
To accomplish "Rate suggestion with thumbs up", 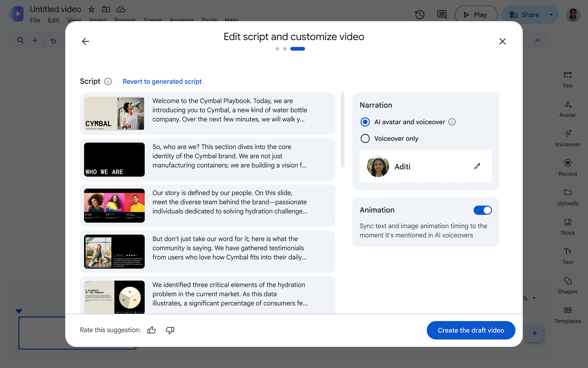I will click(151, 330).
